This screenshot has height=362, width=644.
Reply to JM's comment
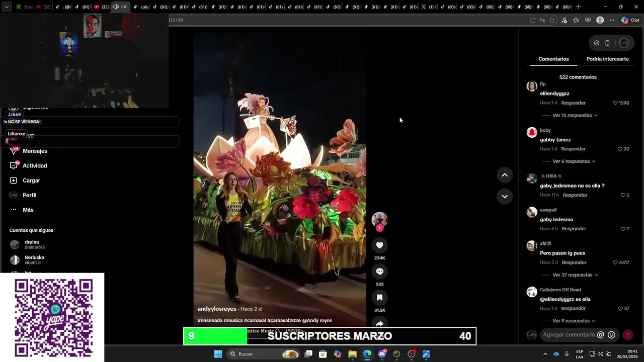point(574,262)
